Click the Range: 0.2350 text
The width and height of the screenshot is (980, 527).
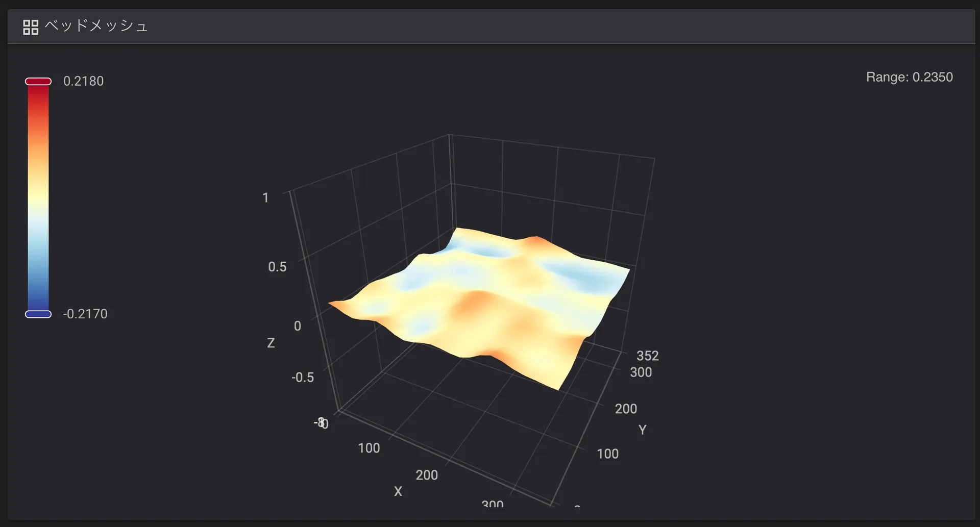(909, 77)
